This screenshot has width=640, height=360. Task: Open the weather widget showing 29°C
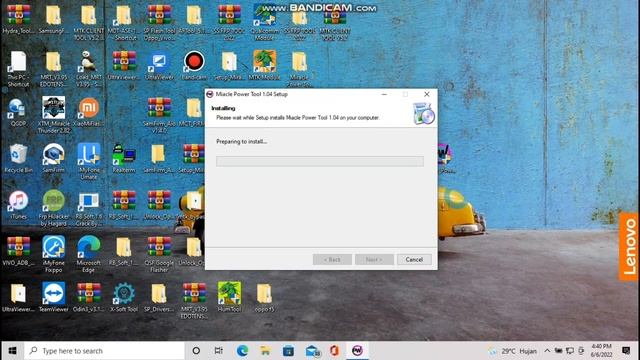(513, 351)
